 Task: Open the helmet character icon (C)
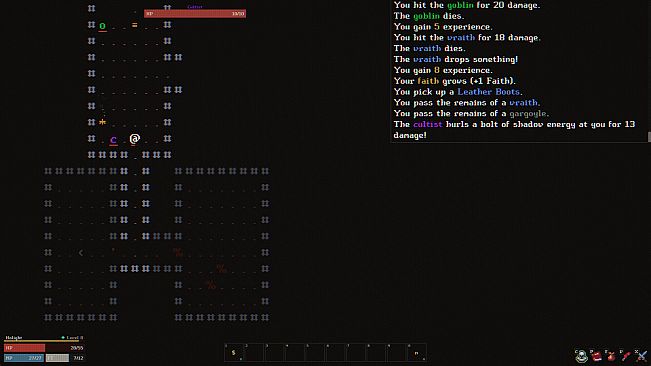582,356
